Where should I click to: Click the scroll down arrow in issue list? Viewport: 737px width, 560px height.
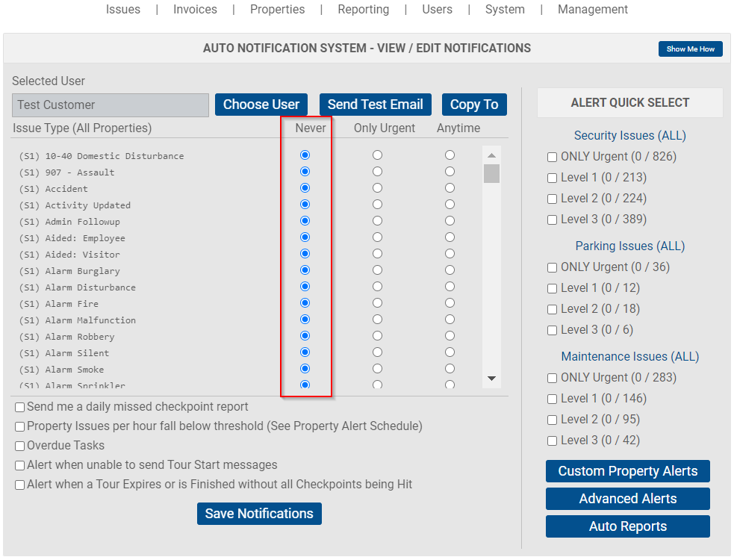coord(491,378)
